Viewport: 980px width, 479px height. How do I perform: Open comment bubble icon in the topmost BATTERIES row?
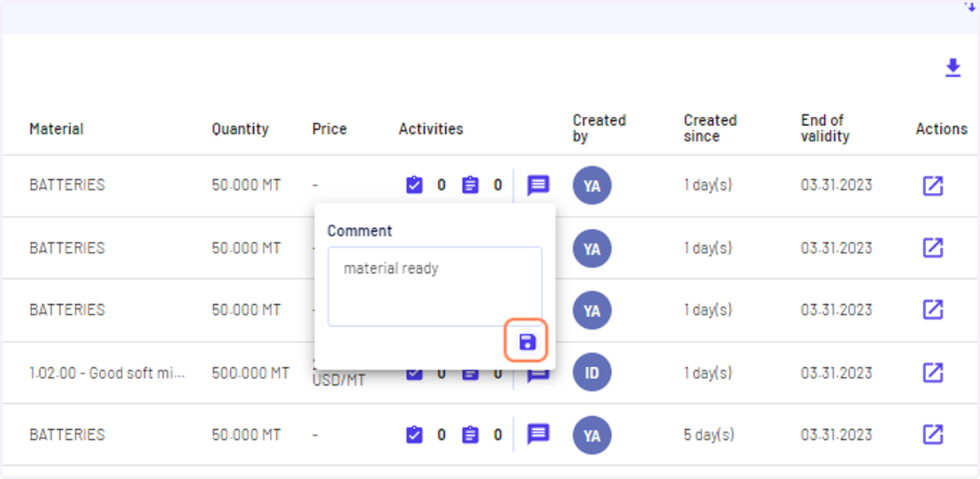click(x=538, y=186)
